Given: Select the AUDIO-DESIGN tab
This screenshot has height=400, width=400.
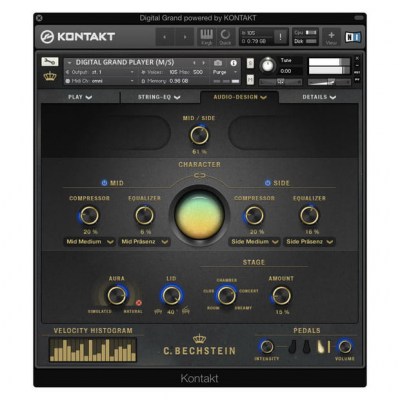Looking at the screenshot, I should [x=240, y=97].
